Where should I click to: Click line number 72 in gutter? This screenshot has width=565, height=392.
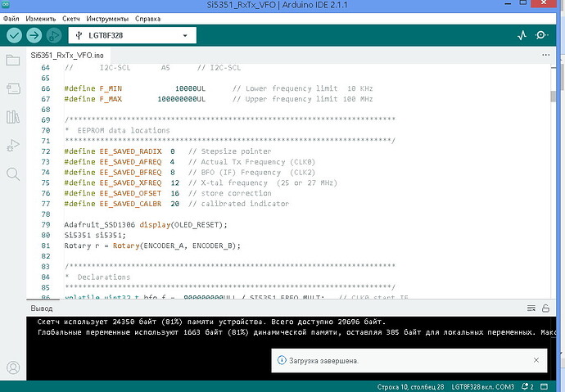[x=46, y=151]
